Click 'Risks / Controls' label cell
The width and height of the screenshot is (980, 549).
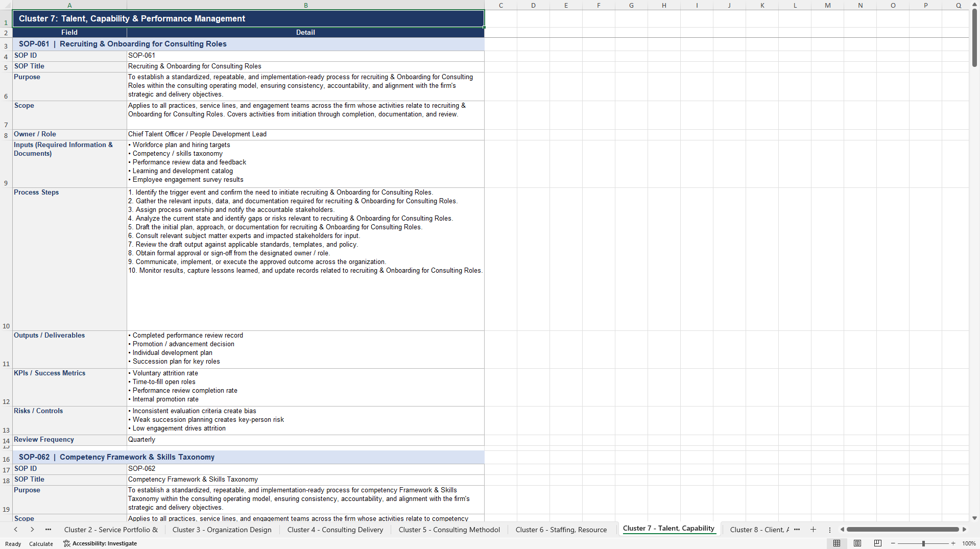(69, 420)
